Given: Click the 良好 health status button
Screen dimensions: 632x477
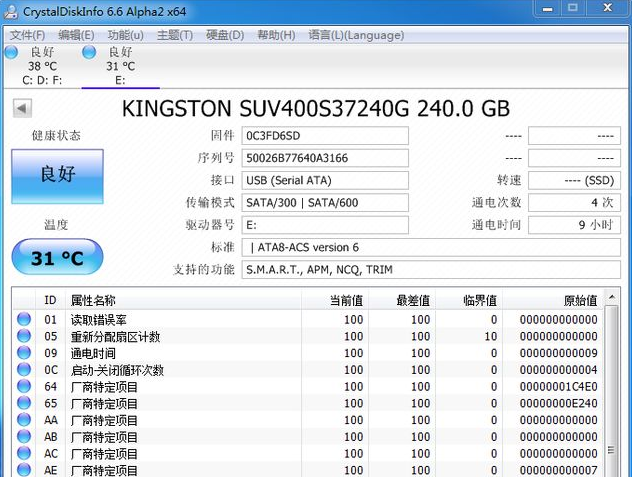Looking at the screenshot, I should [x=57, y=176].
